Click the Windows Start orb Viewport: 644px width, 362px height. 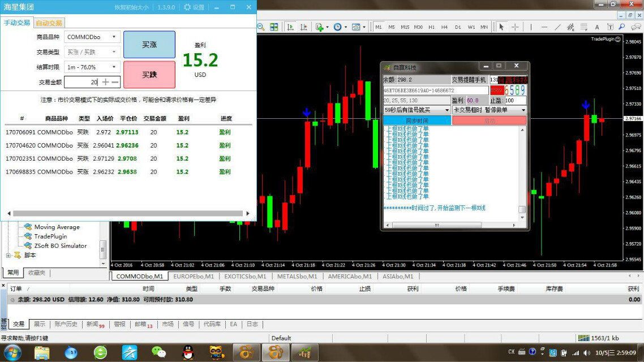pyautogui.click(x=12, y=352)
